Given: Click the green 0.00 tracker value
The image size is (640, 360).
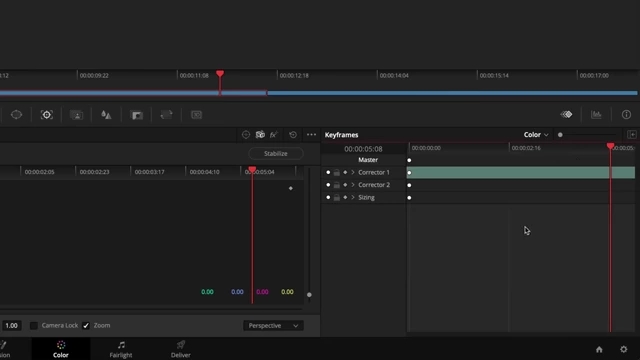Looking at the screenshot, I should tap(207, 292).
